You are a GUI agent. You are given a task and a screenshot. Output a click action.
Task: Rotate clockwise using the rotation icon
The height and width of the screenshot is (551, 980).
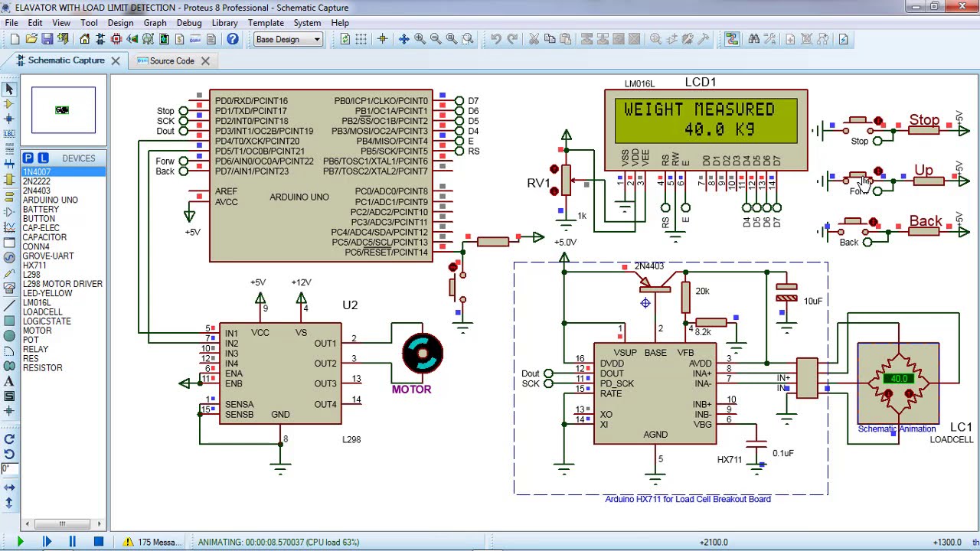[9, 439]
